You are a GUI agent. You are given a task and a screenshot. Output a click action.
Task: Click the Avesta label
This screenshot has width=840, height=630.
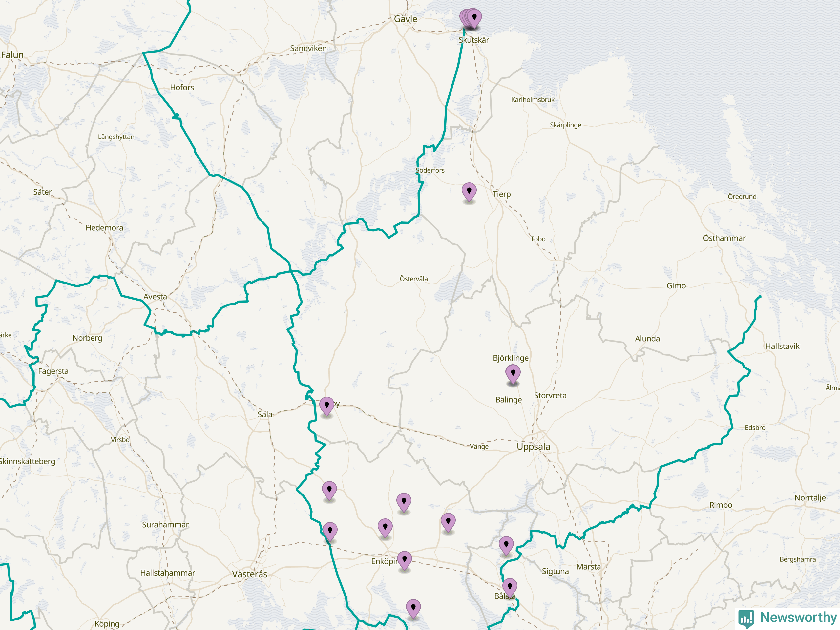[x=155, y=297]
